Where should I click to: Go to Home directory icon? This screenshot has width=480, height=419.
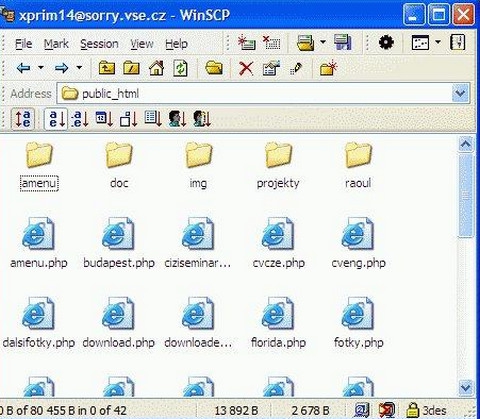tap(156, 68)
